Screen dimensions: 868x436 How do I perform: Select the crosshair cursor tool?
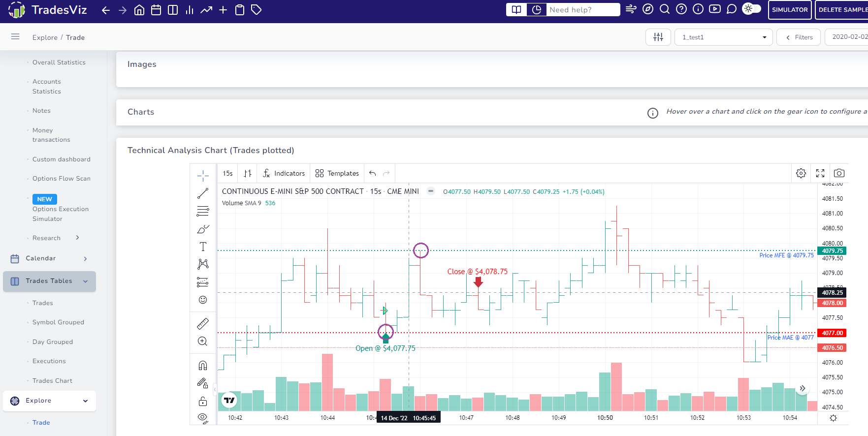coord(203,176)
